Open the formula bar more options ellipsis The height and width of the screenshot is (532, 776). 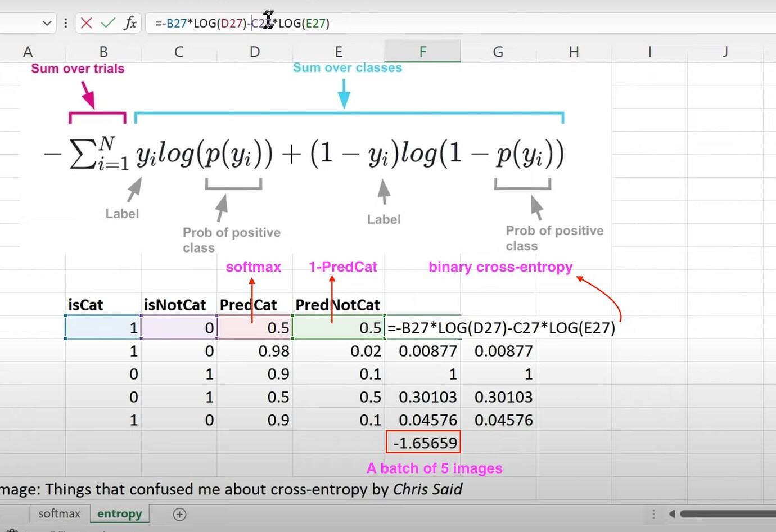[66, 23]
